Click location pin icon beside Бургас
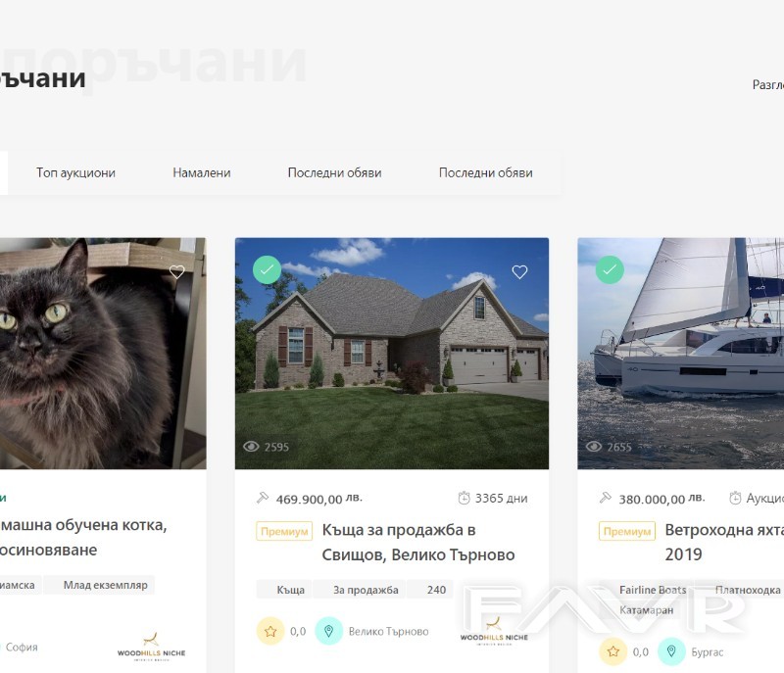784x673 pixels. pyautogui.click(x=671, y=651)
